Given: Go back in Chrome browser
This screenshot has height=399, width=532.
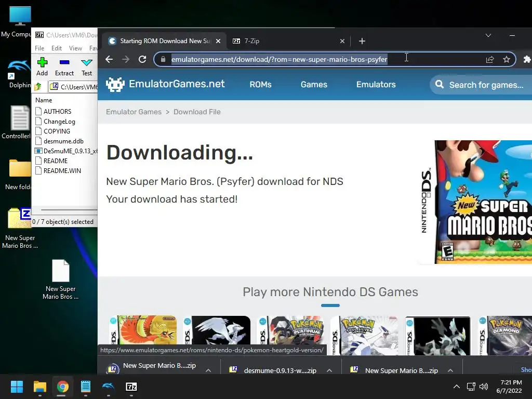Looking at the screenshot, I should click(x=109, y=59).
